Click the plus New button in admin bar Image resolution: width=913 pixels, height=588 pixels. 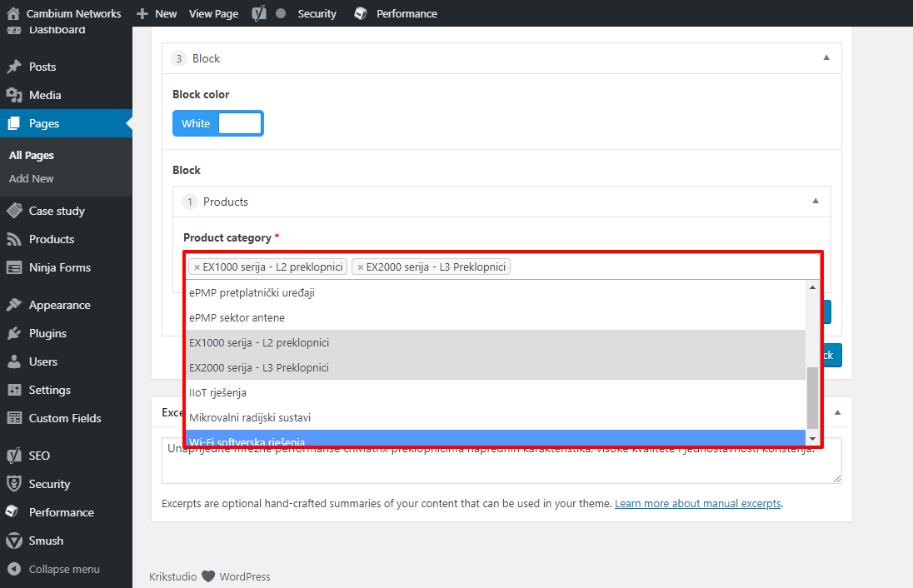[157, 13]
